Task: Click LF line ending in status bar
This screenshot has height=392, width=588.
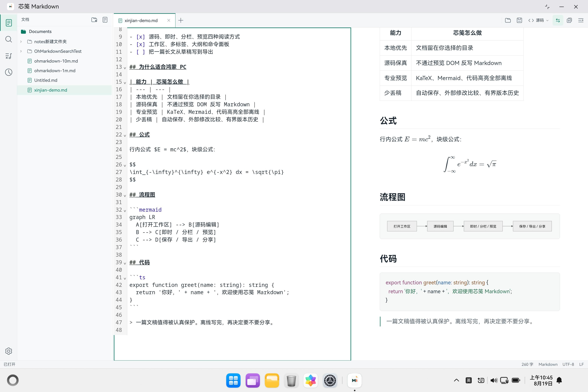Action: [x=582, y=364]
